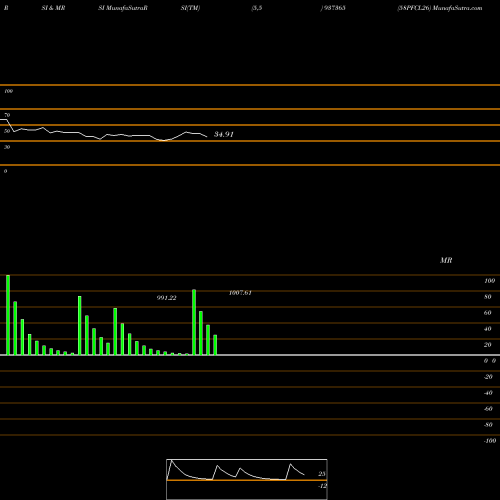500x500 pixels.
Task: Click the MR axis label 80
Action: [x=488, y=297]
